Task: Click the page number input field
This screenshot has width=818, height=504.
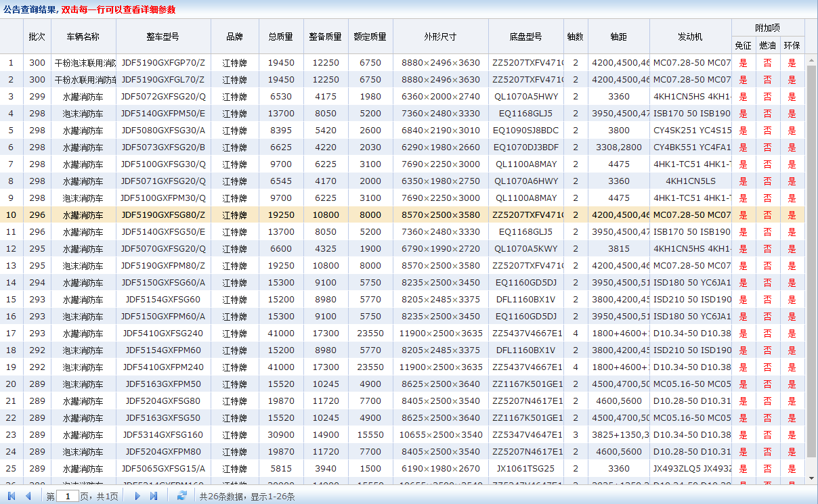Action: pyautogui.click(x=68, y=496)
